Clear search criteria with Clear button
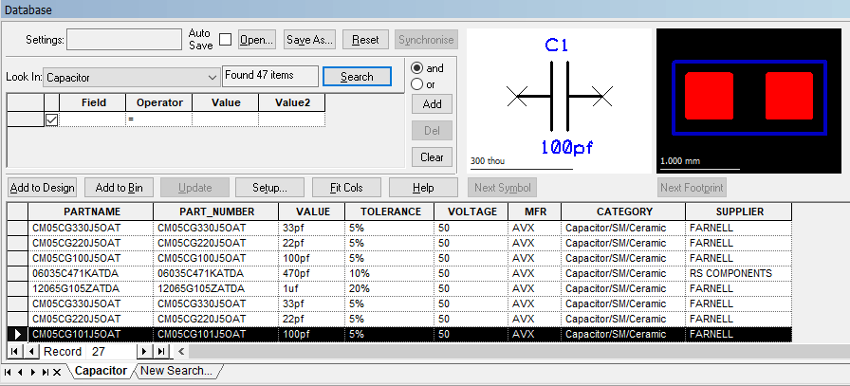The width and height of the screenshot is (850, 386). point(432,157)
